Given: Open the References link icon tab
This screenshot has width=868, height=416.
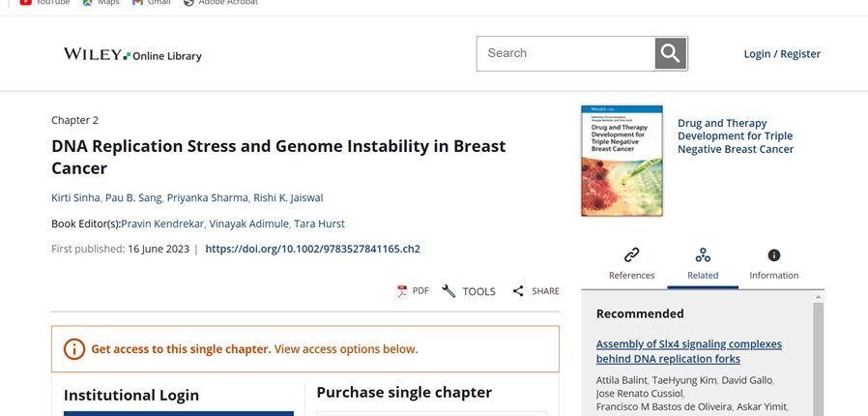Looking at the screenshot, I should (x=631, y=255).
